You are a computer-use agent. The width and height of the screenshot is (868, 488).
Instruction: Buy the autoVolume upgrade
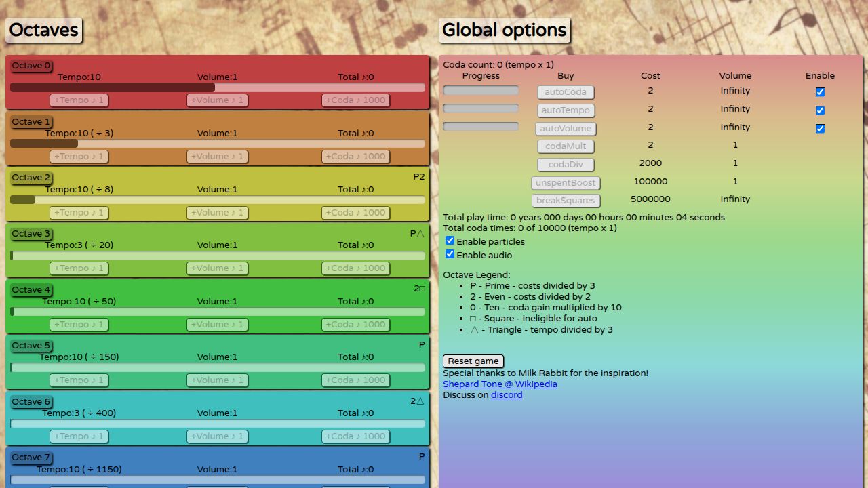[566, 129]
